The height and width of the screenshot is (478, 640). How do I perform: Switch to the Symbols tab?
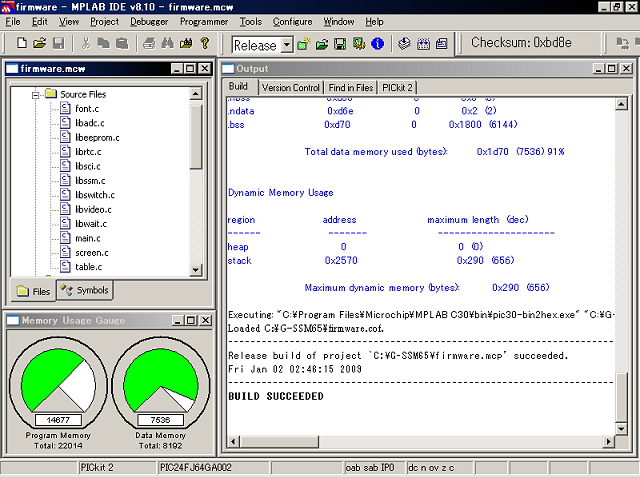coord(85,291)
